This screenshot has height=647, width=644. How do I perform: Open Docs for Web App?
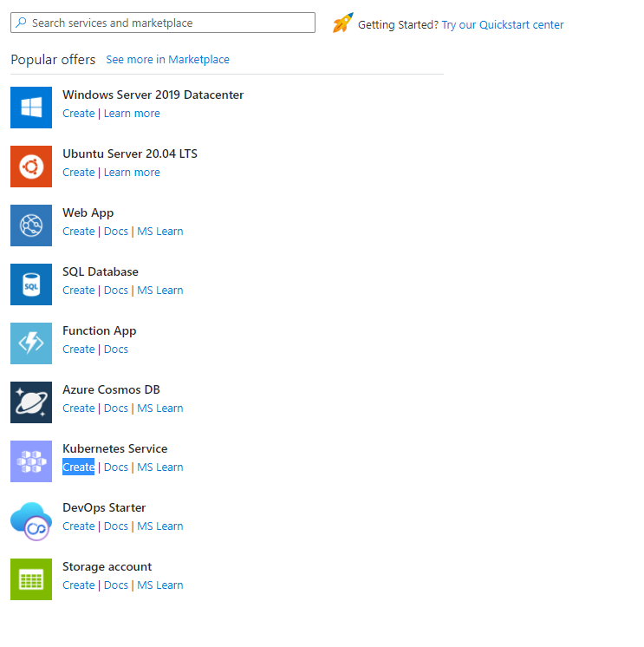click(x=116, y=231)
